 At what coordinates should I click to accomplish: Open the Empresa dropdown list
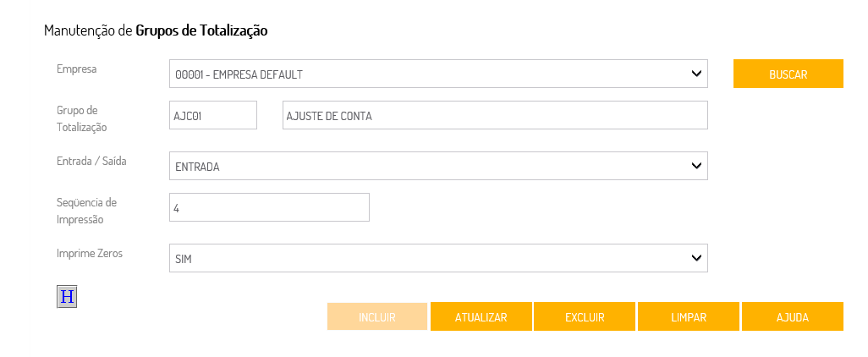[x=438, y=74]
